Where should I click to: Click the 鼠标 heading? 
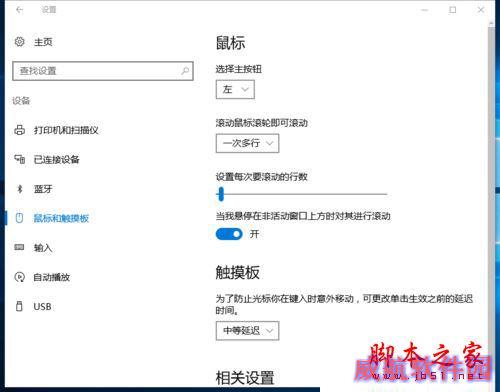pyautogui.click(x=230, y=43)
